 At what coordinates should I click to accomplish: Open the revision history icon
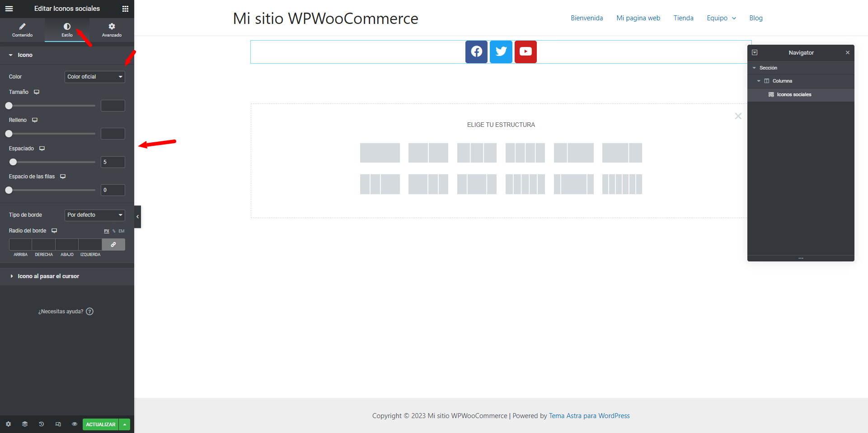(x=41, y=424)
